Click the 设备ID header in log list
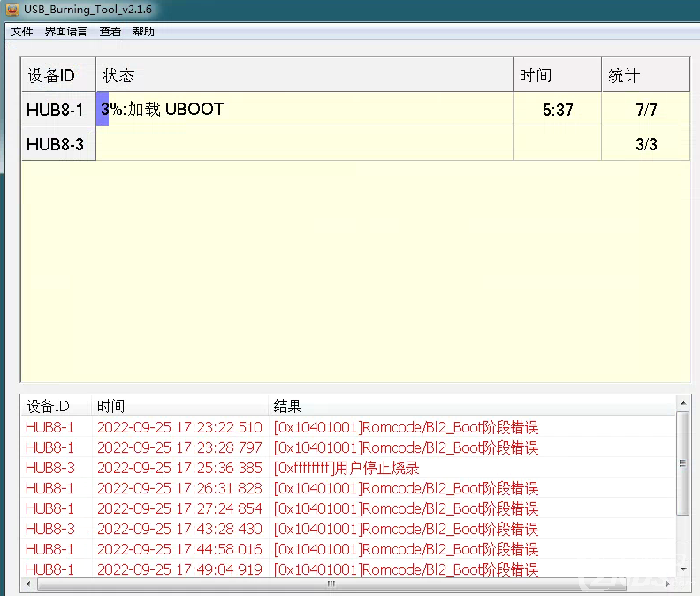 point(57,406)
